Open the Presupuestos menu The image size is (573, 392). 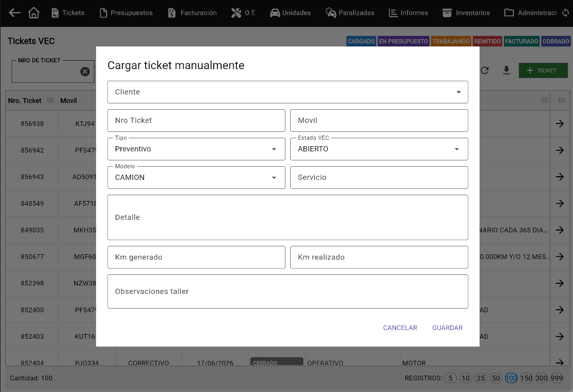click(x=127, y=13)
